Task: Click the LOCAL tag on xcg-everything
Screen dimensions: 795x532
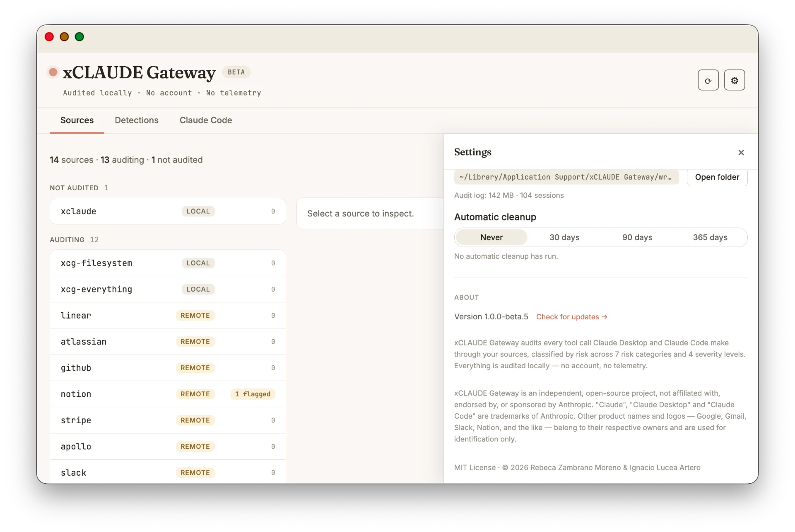Action: click(x=198, y=289)
